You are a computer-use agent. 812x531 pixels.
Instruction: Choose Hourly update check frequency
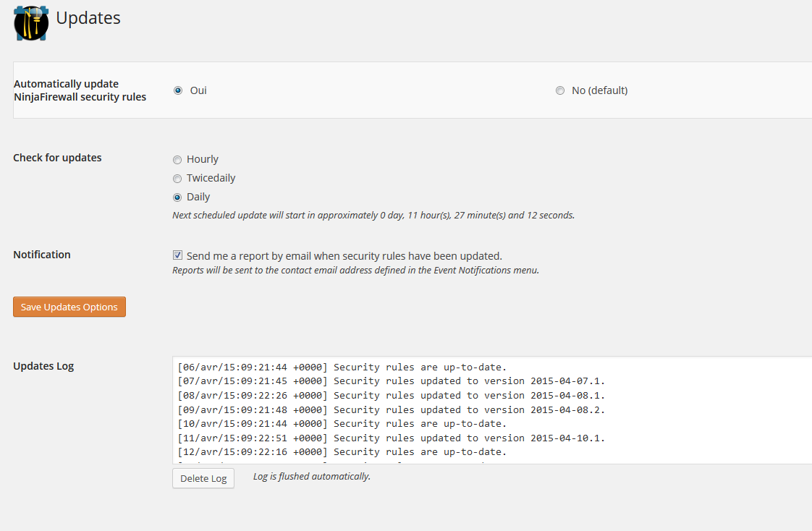click(x=177, y=160)
